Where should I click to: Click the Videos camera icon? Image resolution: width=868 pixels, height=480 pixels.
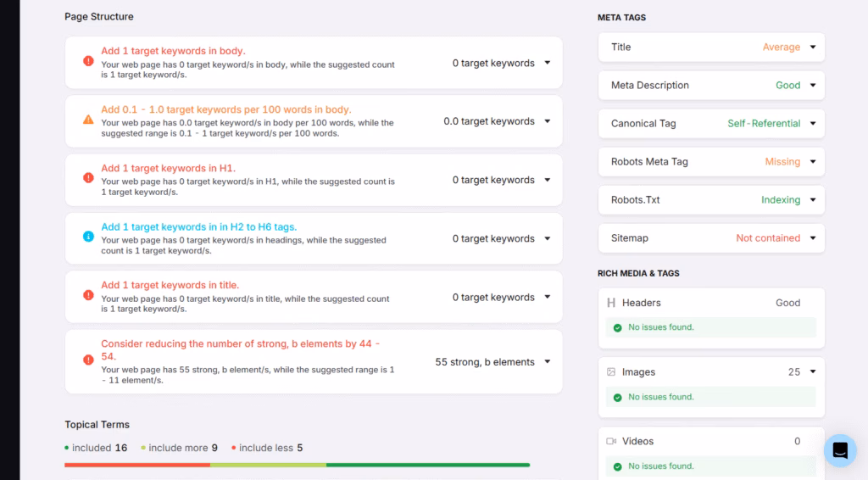[x=610, y=442]
